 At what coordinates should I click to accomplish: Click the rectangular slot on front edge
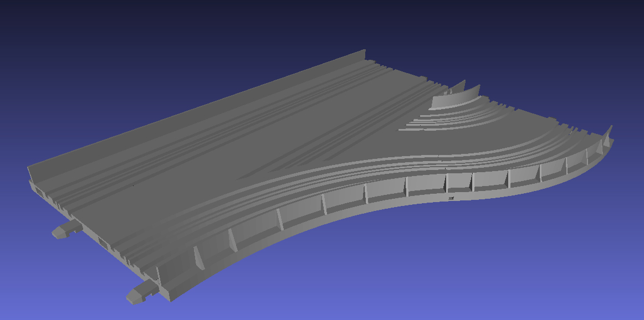[104, 242]
